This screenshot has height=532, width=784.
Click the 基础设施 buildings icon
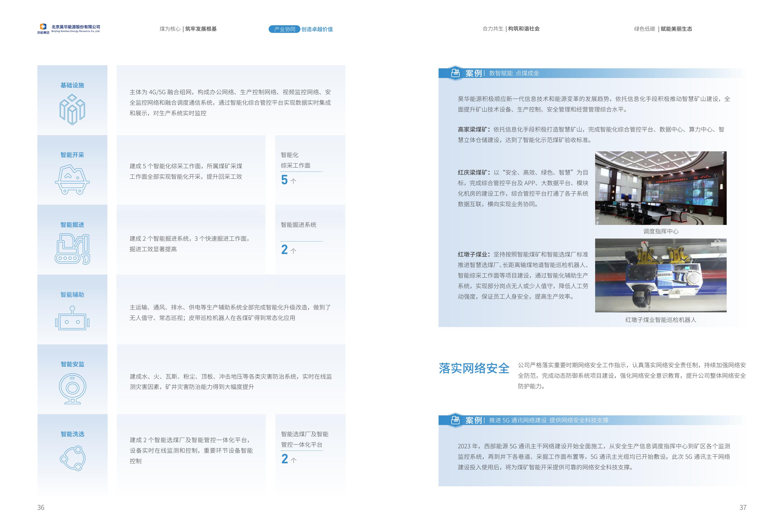[x=72, y=109]
